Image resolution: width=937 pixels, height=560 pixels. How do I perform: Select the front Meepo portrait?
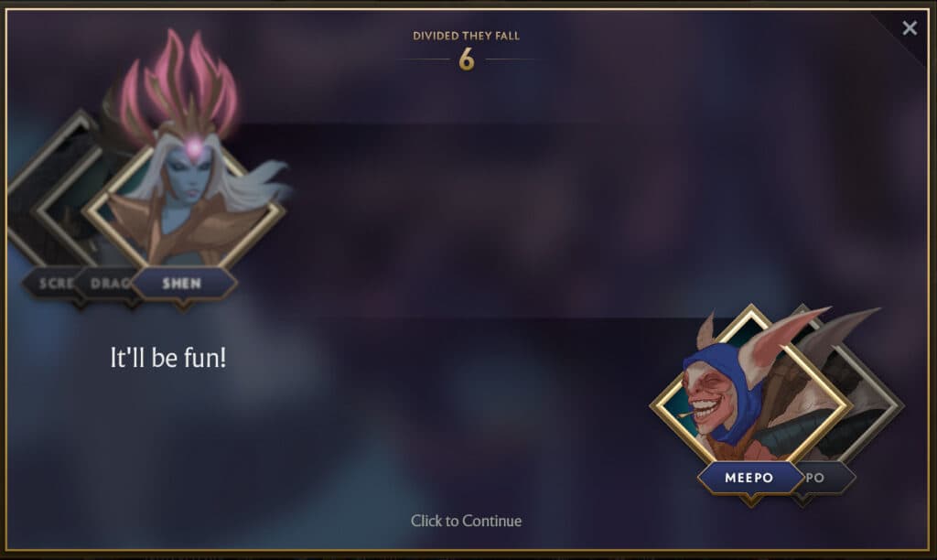click(750, 394)
